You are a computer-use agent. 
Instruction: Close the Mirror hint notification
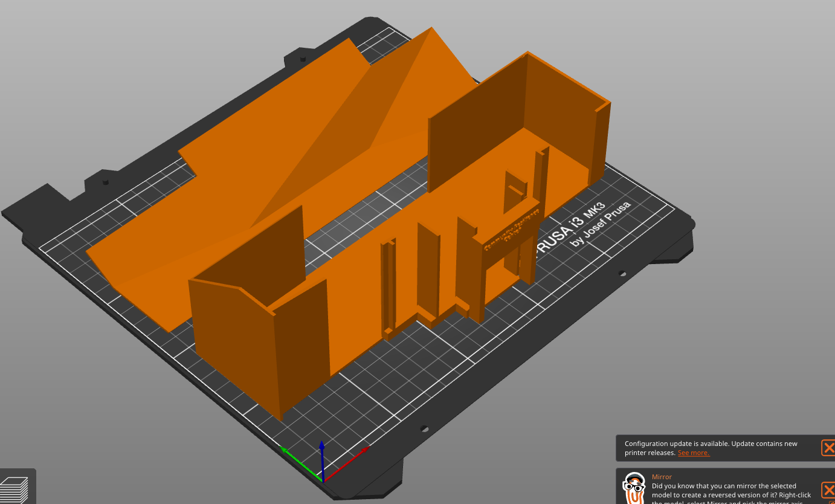(x=828, y=490)
